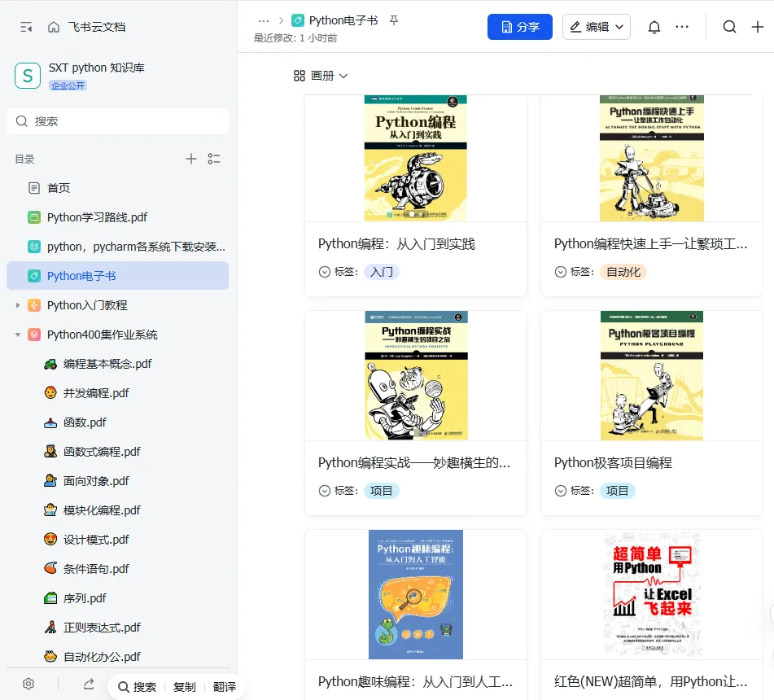The image size is (774, 700).
Task: Create new document with top-right plus
Action: pyautogui.click(x=757, y=27)
